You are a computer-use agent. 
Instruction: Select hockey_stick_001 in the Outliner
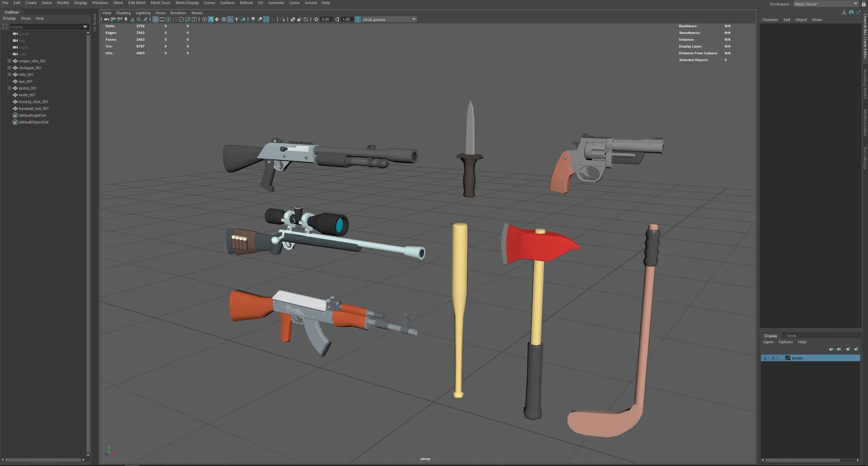point(34,102)
